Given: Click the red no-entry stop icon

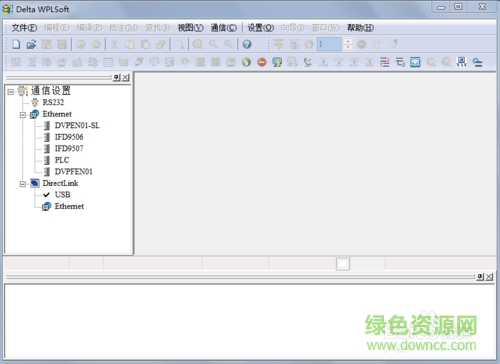Looking at the screenshot, I should click(262, 62).
